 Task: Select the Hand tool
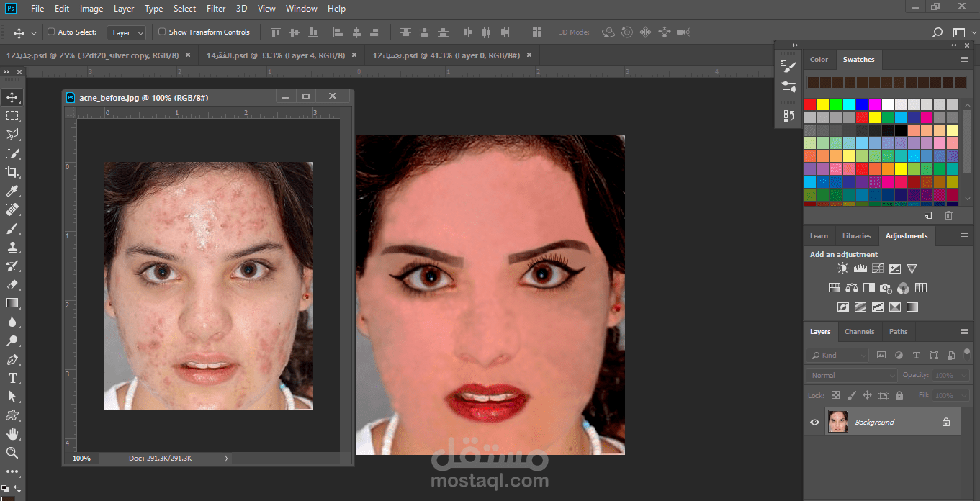click(12, 434)
